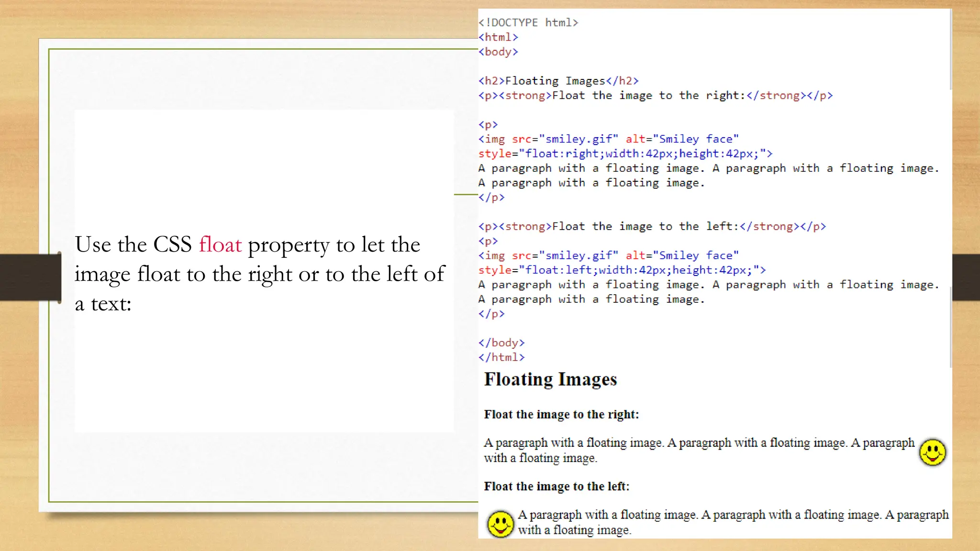This screenshot has width=980, height=551.
Task: Click the closing '</body>' tag line
Action: (501, 343)
